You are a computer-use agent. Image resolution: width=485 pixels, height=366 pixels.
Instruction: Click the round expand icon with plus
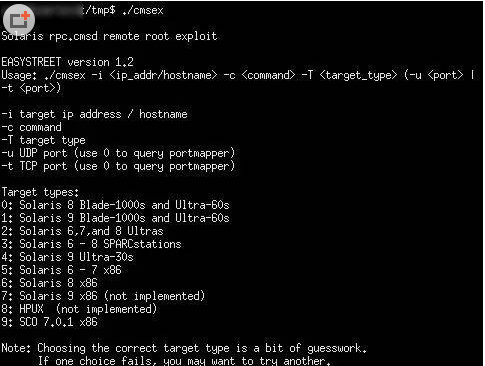[x=19, y=20]
